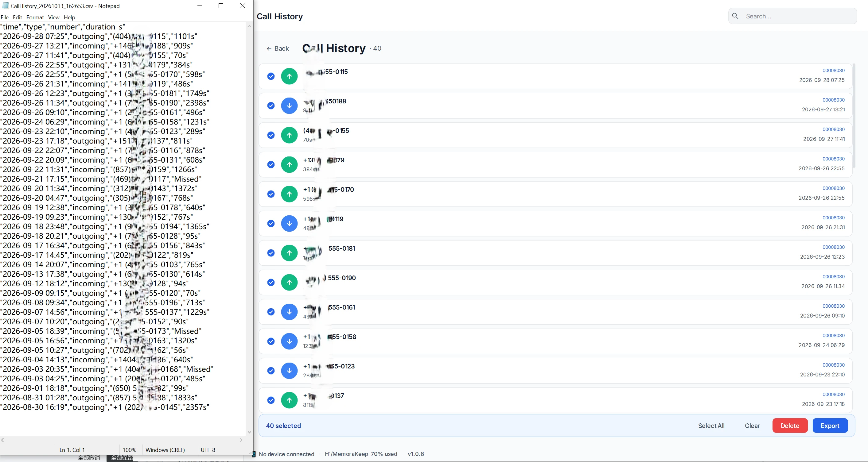Click the incoming icon for 2026-09-23 22:10 call
The width and height of the screenshot is (868, 462).
[x=289, y=371]
